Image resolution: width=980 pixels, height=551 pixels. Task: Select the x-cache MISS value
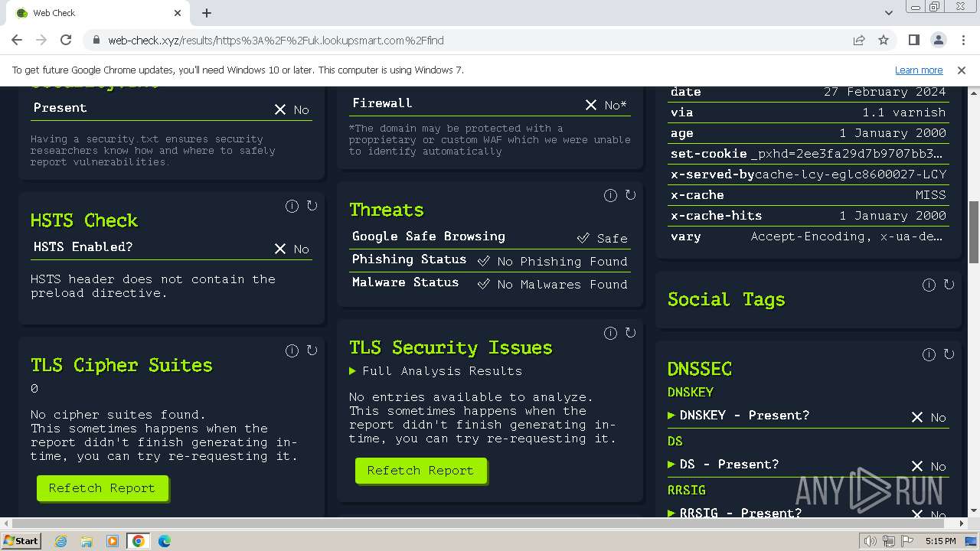(931, 195)
